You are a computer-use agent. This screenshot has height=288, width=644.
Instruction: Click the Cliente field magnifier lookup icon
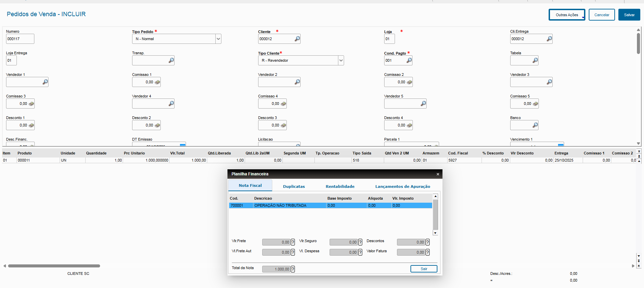pos(297,39)
